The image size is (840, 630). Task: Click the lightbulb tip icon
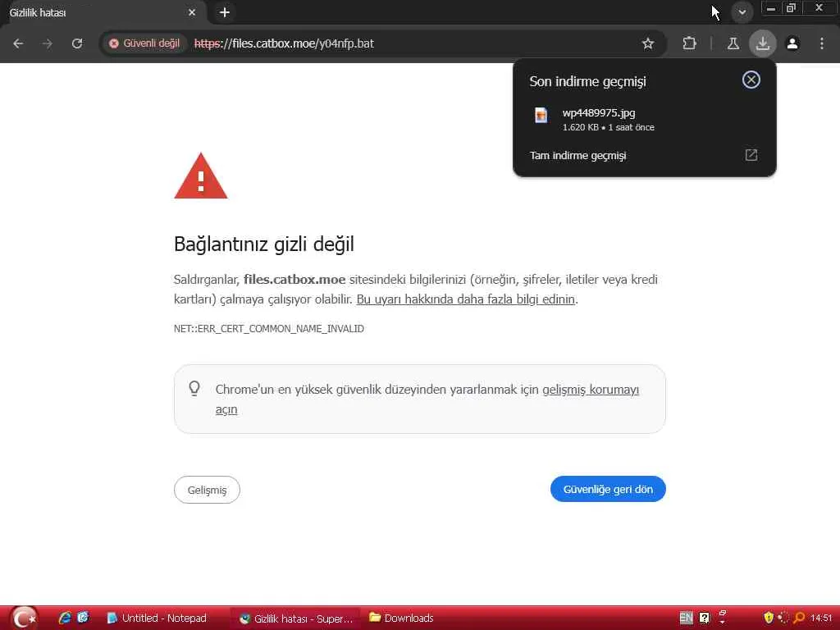click(194, 388)
